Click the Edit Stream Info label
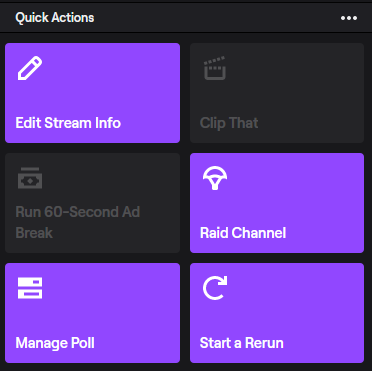This screenshot has width=372, height=371. [x=68, y=123]
